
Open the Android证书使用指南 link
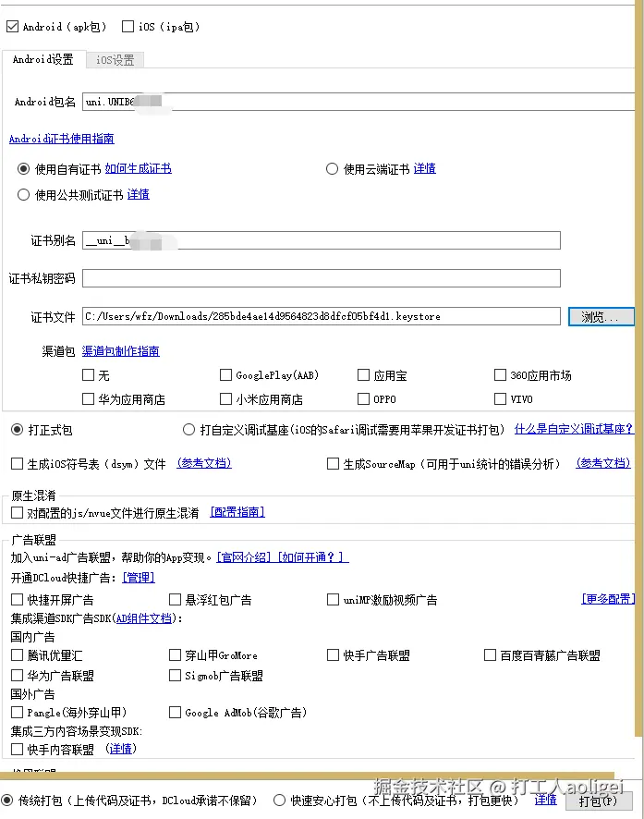[62, 139]
